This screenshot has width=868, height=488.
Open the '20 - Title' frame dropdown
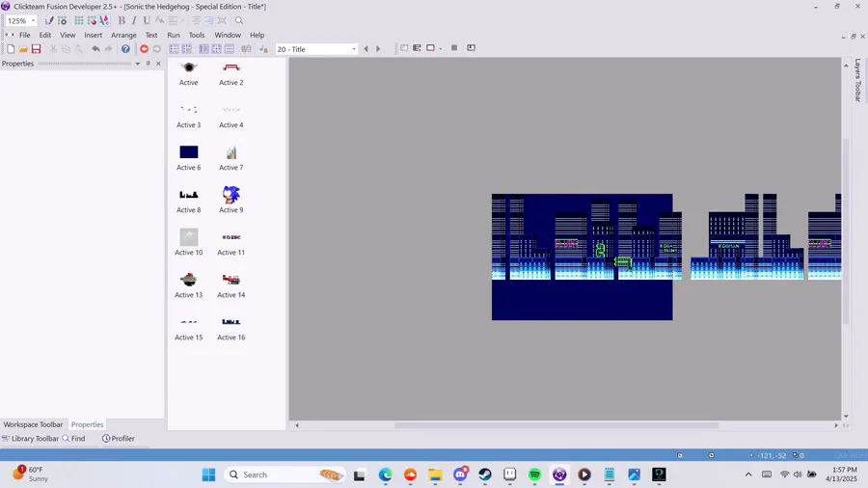[354, 49]
